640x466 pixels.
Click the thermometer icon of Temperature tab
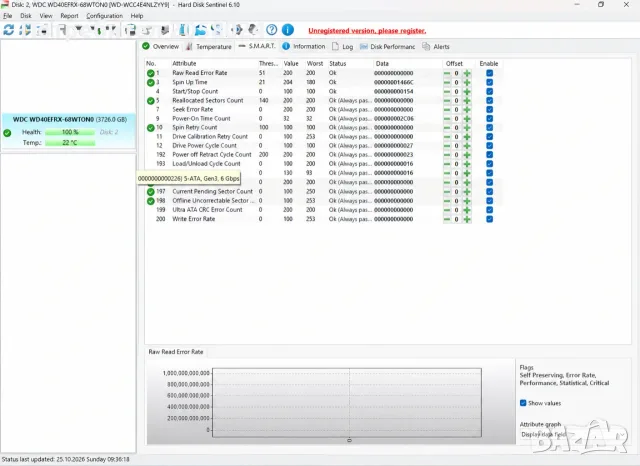point(189,47)
